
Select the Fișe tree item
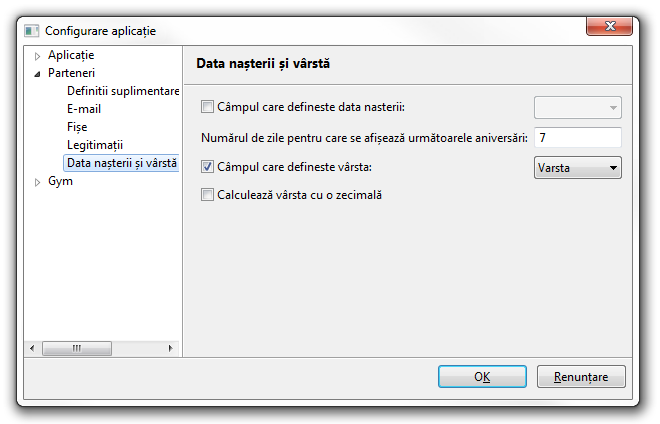77,127
